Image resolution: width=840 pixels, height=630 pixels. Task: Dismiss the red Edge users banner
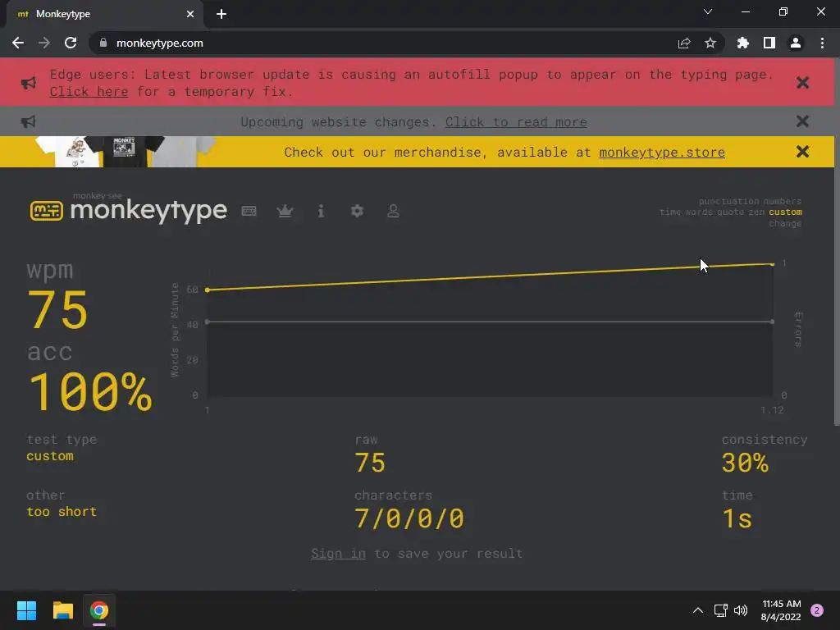coord(802,83)
